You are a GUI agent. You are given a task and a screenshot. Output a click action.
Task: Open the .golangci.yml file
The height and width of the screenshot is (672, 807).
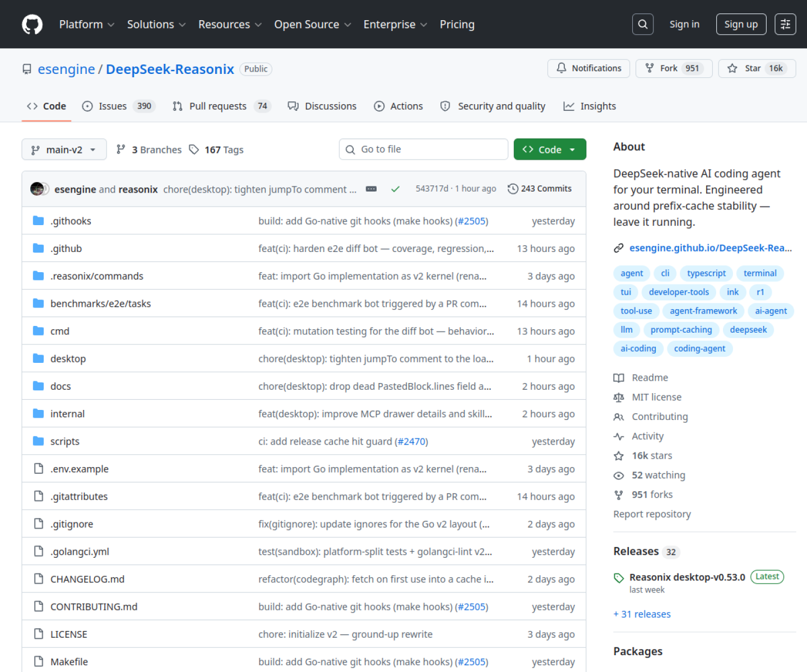80,552
